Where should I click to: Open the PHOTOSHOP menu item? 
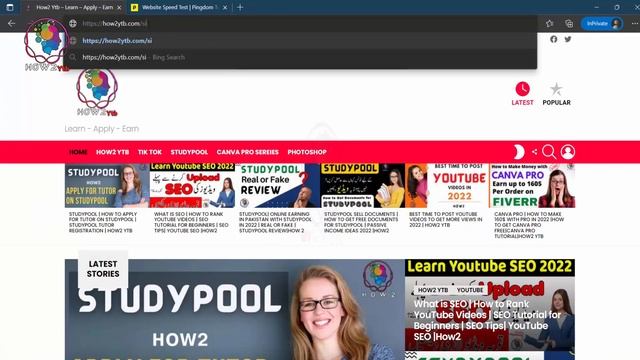pos(307,152)
